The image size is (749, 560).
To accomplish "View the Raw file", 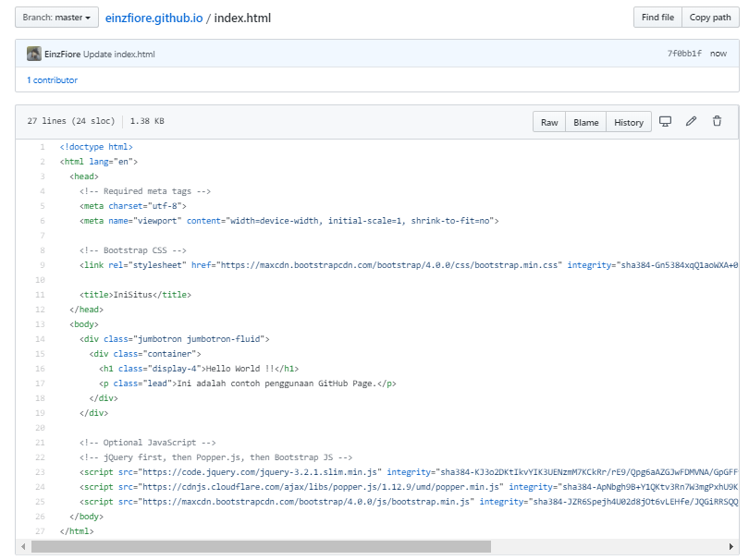I will [x=549, y=122].
